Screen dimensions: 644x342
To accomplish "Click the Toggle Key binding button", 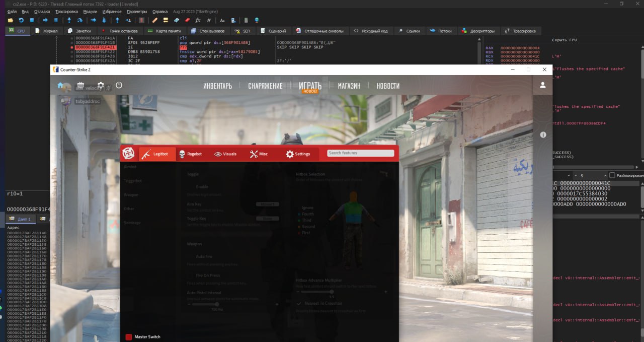I will 267,219.
